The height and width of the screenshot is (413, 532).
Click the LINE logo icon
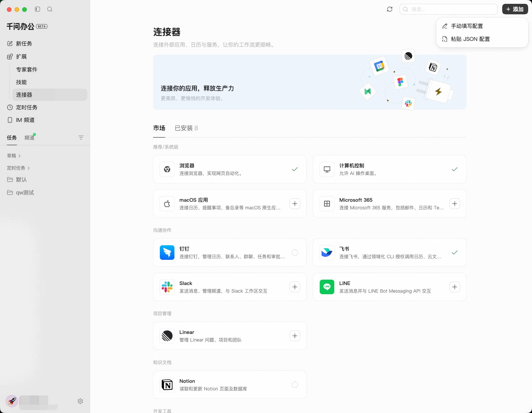327,287
